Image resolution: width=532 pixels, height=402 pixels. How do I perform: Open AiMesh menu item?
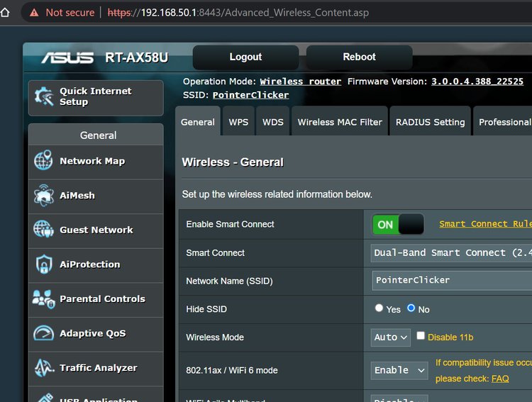96,196
